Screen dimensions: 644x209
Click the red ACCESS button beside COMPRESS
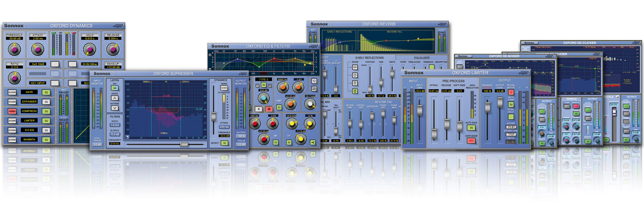[x=12, y=111]
